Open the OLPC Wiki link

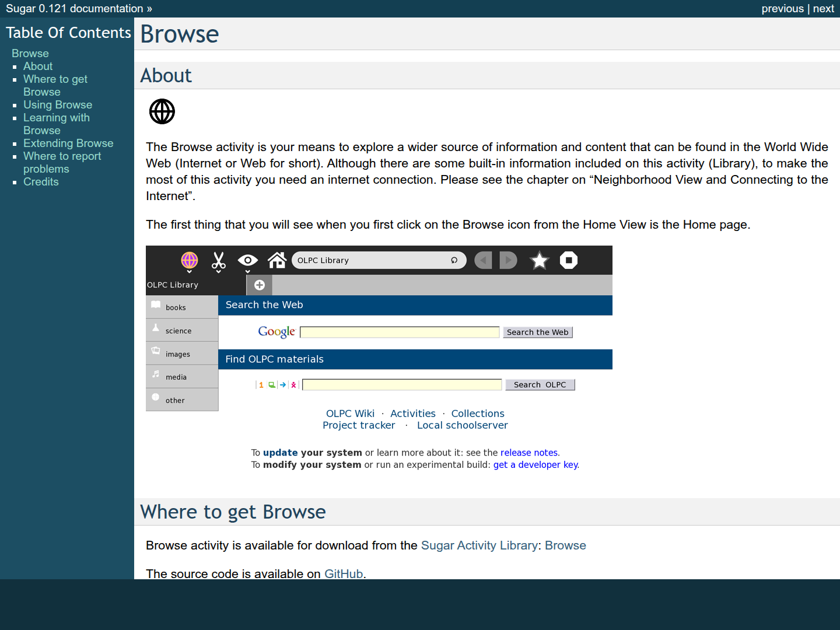pyautogui.click(x=350, y=414)
